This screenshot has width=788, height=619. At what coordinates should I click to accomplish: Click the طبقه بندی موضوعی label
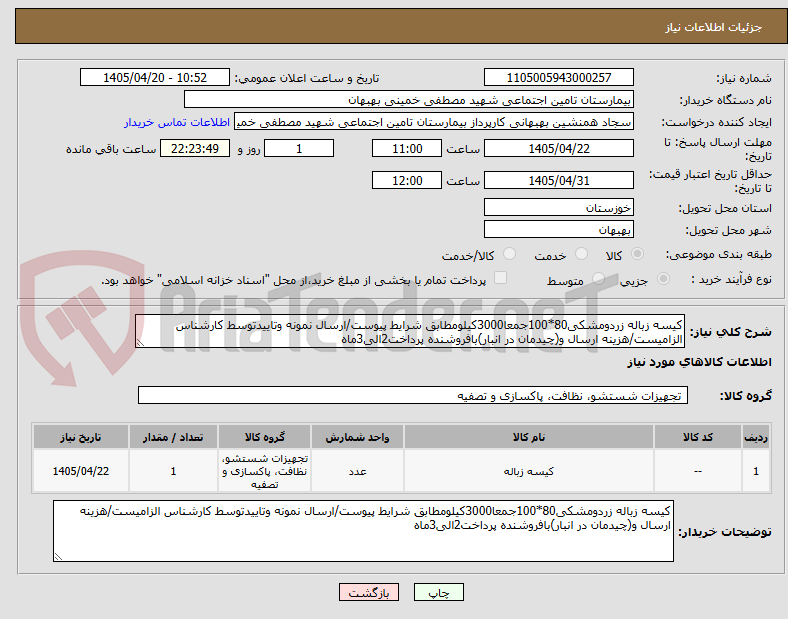click(719, 255)
